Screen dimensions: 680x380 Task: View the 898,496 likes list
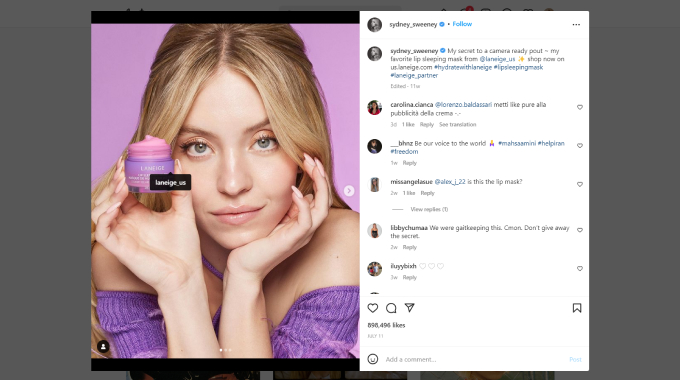pyautogui.click(x=386, y=325)
